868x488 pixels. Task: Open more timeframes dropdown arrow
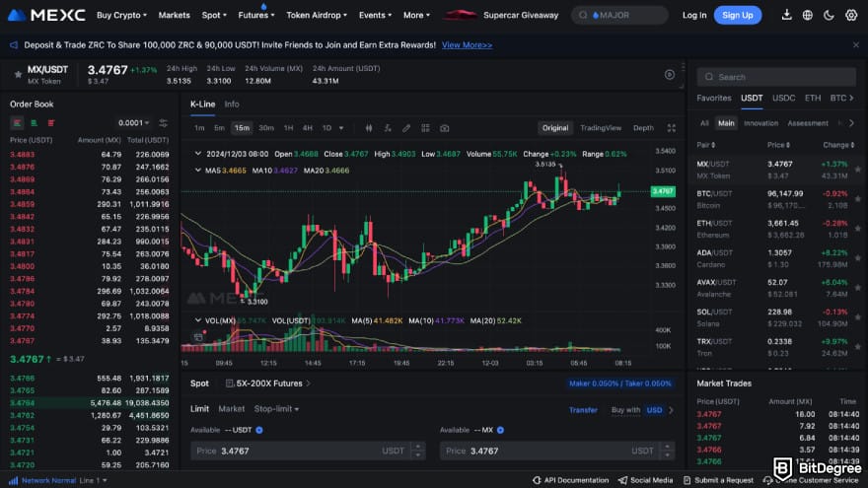tap(341, 128)
